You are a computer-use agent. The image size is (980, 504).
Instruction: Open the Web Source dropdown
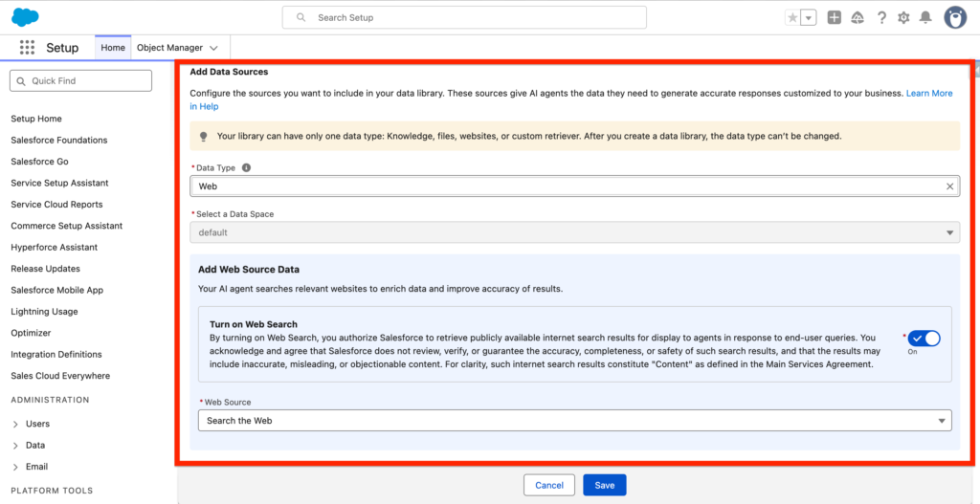[574, 421]
